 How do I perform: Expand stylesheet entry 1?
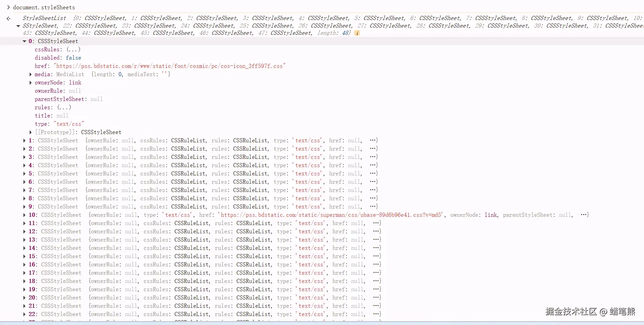tap(24, 141)
